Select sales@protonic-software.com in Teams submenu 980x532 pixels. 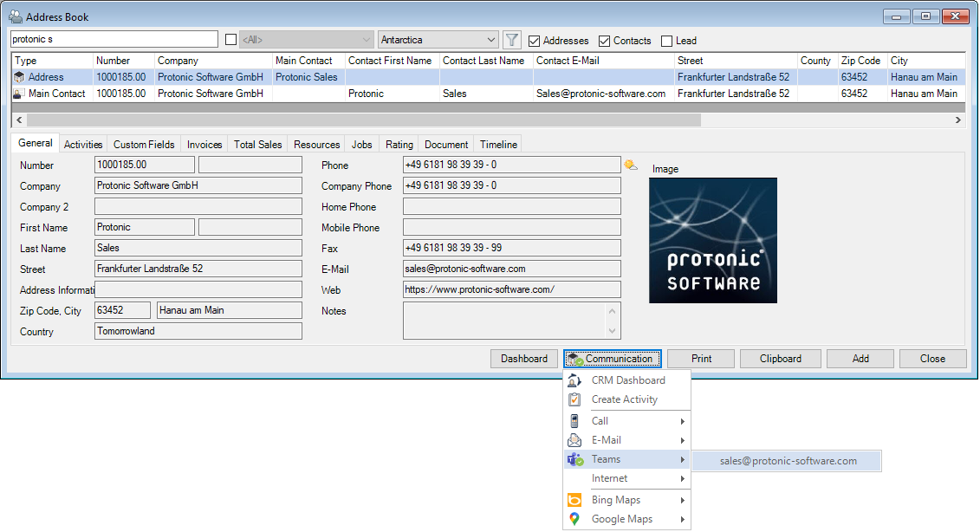coord(788,461)
